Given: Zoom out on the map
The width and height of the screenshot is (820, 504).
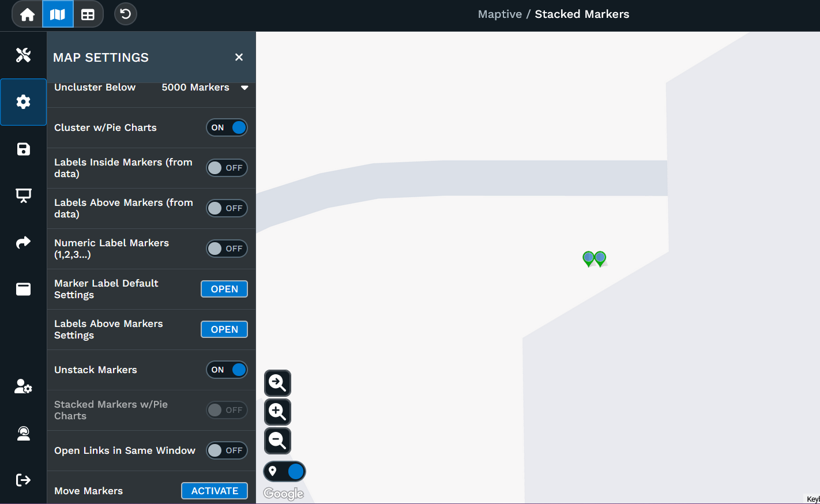Looking at the screenshot, I should (277, 441).
